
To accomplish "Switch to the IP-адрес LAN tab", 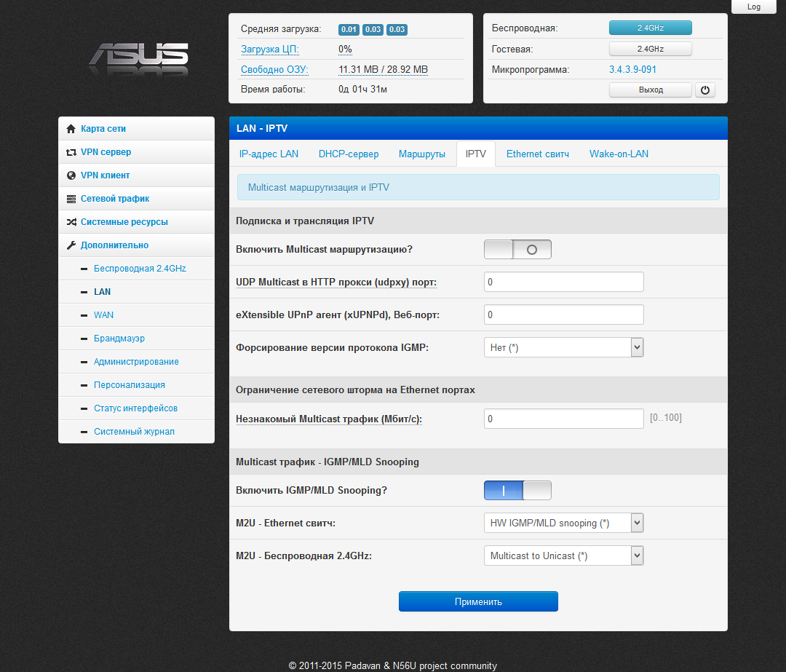I will [269, 154].
